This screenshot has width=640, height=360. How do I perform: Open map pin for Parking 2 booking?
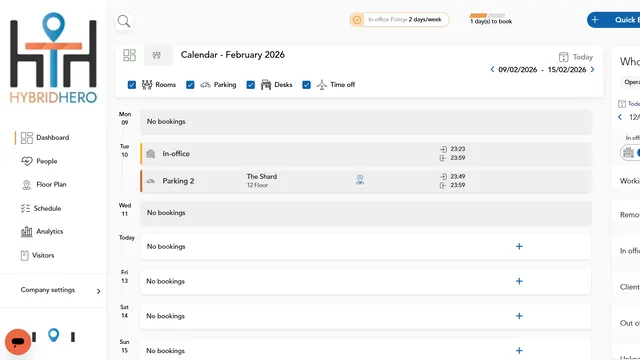(360, 180)
